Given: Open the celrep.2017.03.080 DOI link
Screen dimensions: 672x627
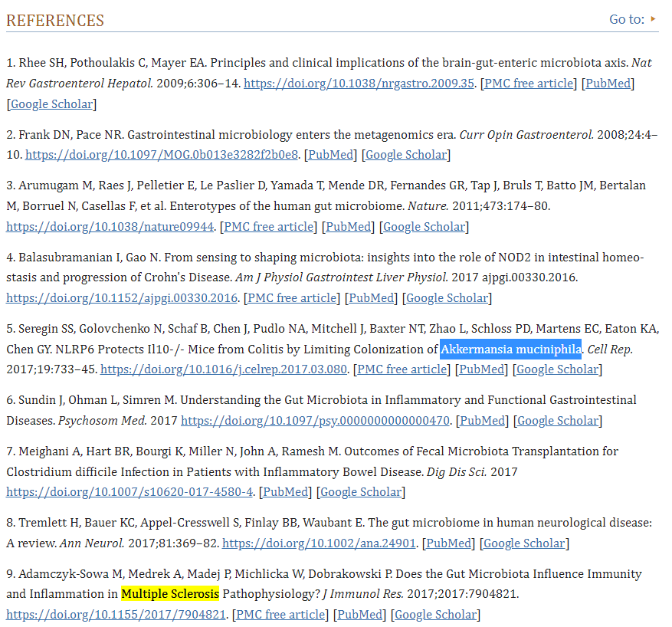Looking at the screenshot, I should pos(223,369).
